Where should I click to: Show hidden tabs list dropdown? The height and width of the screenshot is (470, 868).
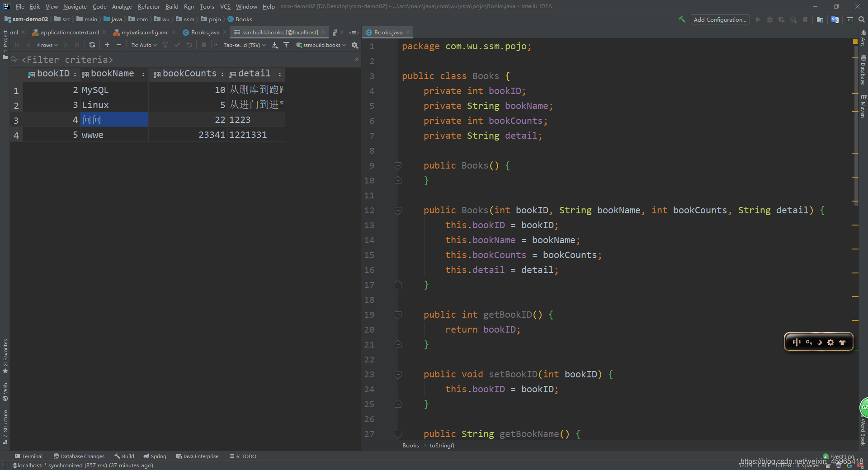(x=354, y=33)
